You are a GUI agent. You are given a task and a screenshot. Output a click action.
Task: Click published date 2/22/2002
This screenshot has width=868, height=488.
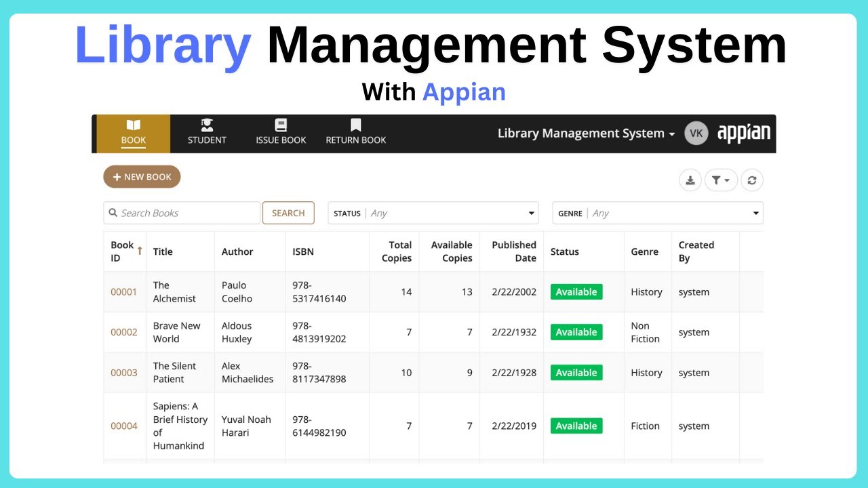click(x=514, y=292)
